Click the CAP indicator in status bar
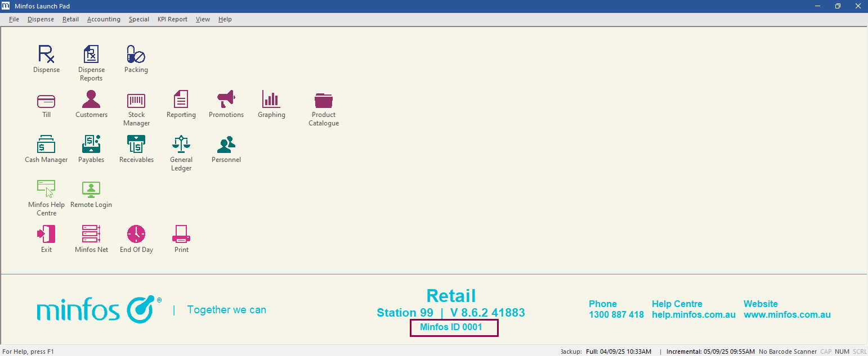The image size is (868, 356). click(x=826, y=352)
